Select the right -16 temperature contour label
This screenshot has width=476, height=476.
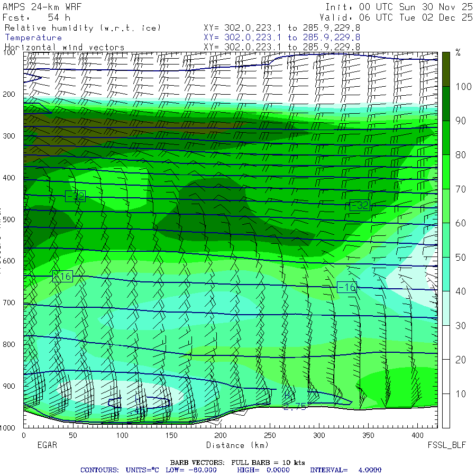[347, 287]
